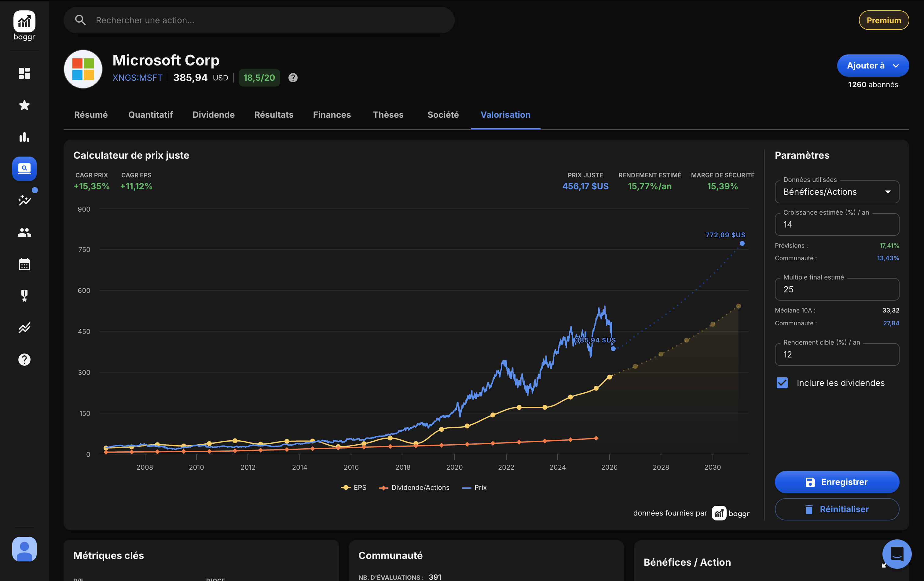This screenshot has width=924, height=581.
Task: Click the score help question mark icon
Action: 293,78
